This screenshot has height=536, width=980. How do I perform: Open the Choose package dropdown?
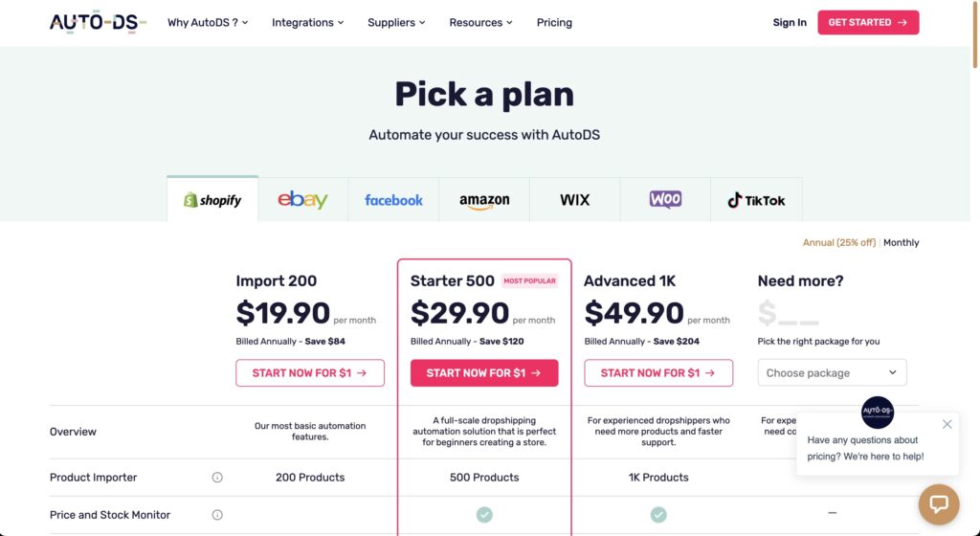coord(832,373)
